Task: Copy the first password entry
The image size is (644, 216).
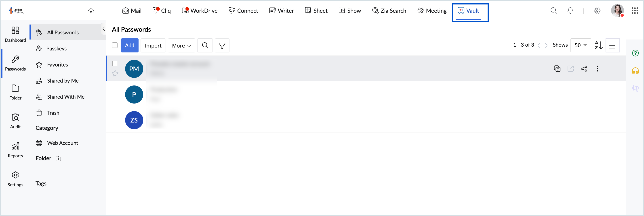Action: pyautogui.click(x=557, y=69)
